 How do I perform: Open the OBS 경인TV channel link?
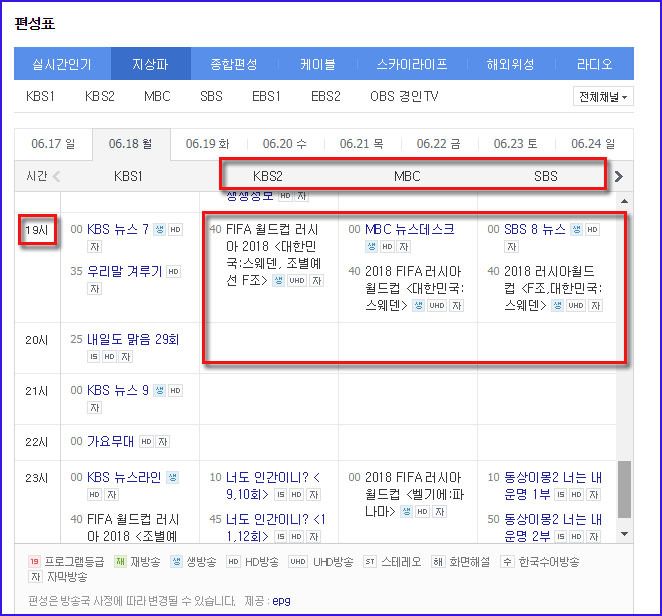pyautogui.click(x=404, y=96)
